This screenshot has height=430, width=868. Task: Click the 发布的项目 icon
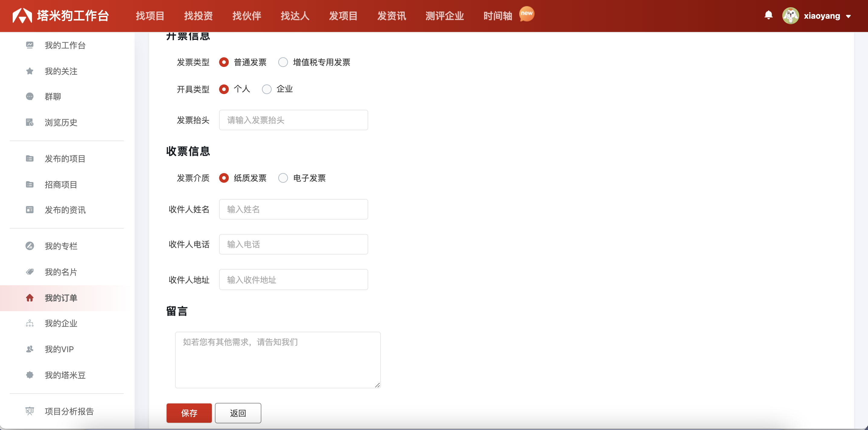click(30, 159)
